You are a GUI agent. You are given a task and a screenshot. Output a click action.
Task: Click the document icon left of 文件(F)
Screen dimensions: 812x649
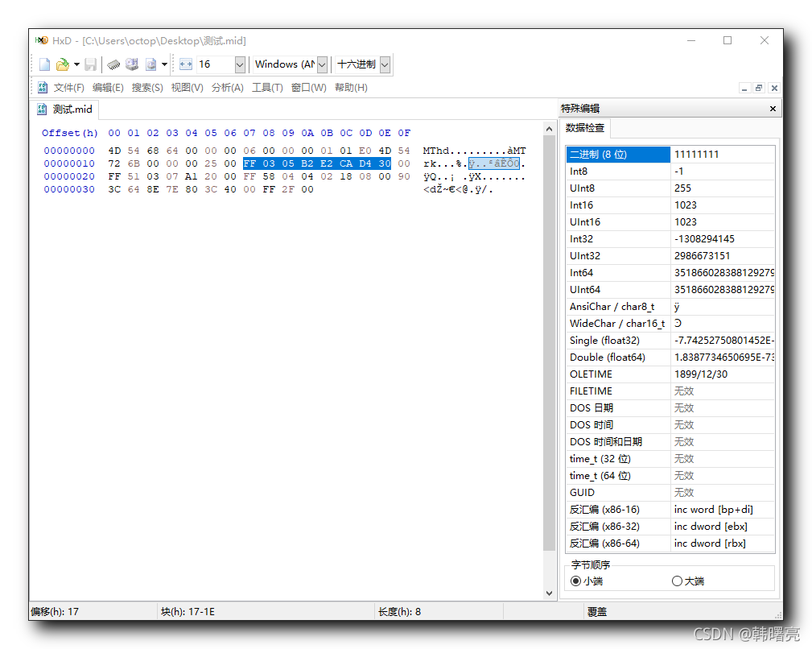(43, 88)
